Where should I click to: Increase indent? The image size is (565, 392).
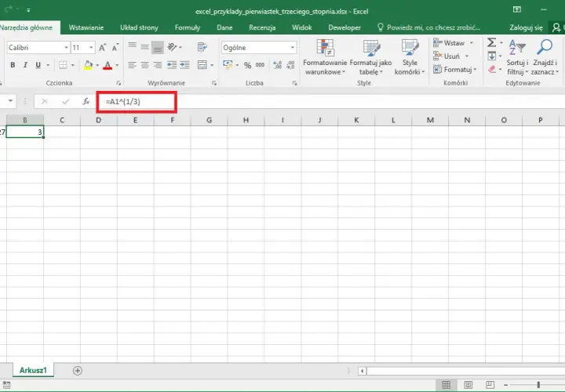(185, 65)
